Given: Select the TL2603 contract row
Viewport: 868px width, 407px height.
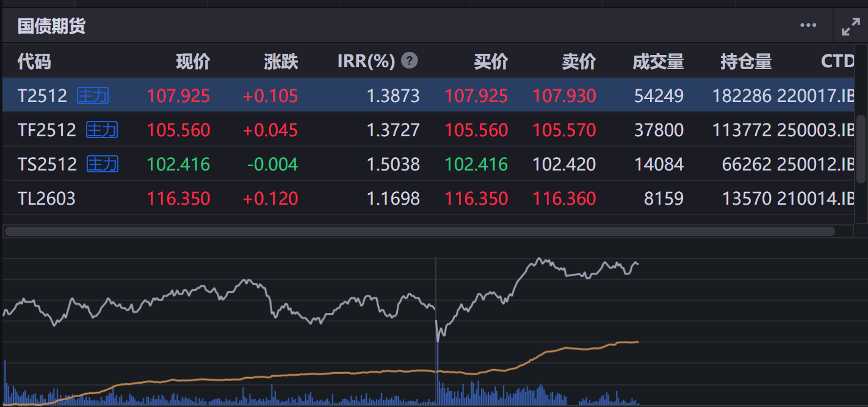Looking at the screenshot, I should click(428, 198).
